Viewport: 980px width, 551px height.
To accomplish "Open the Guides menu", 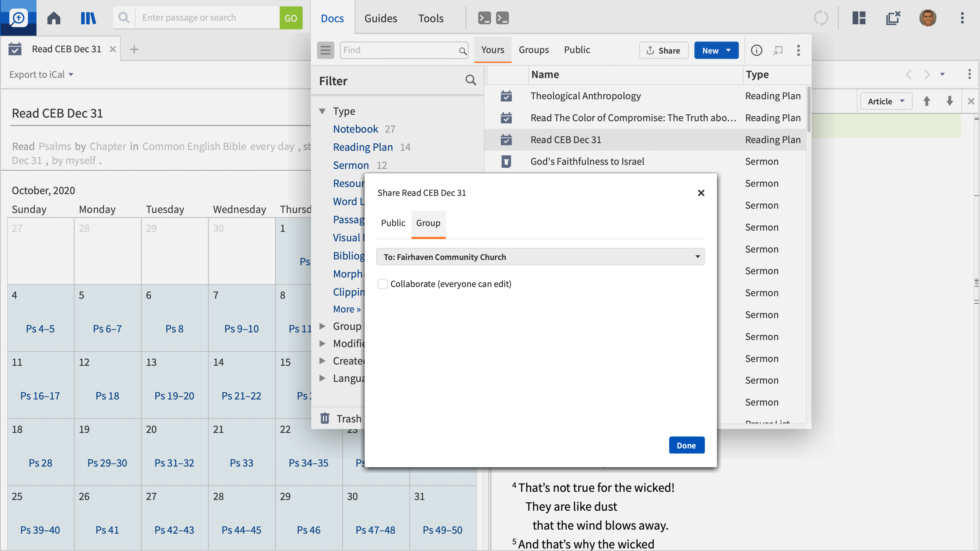I will [x=381, y=18].
